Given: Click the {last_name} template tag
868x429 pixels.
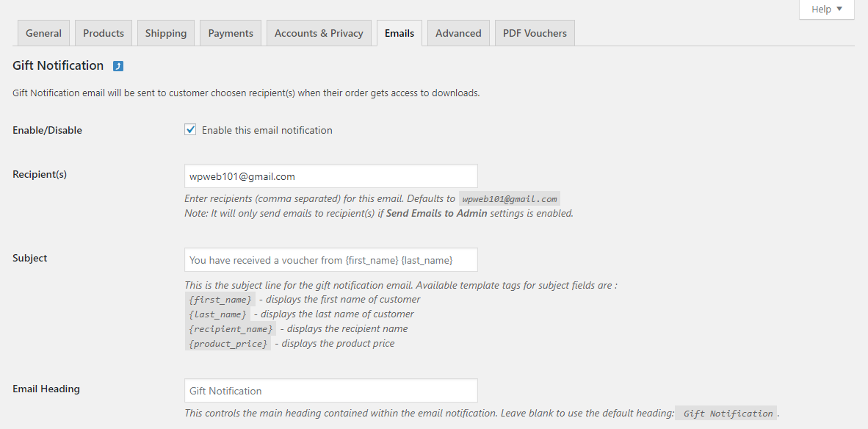Looking at the screenshot, I should click(217, 314).
